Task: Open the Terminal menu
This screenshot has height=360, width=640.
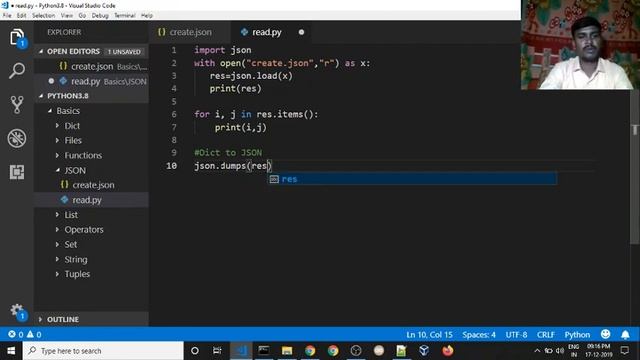Action: click(x=124, y=16)
